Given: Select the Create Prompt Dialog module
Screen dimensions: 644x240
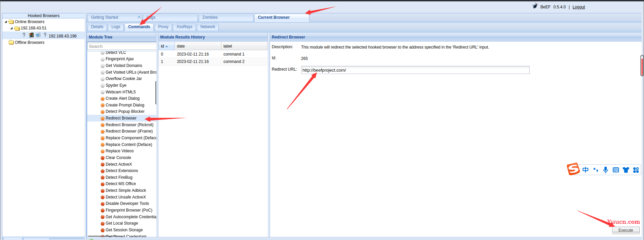Looking at the screenshot, I should (x=125, y=105).
